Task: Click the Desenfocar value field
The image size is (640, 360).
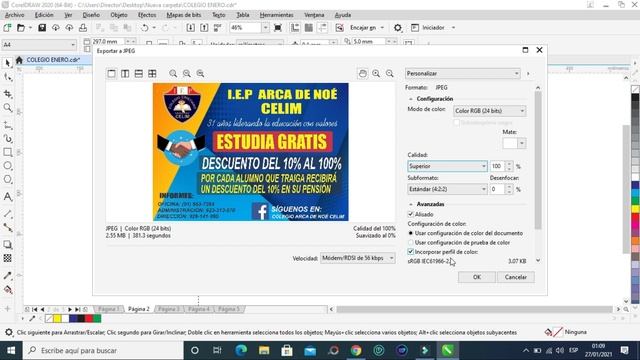Action: pyautogui.click(x=498, y=189)
